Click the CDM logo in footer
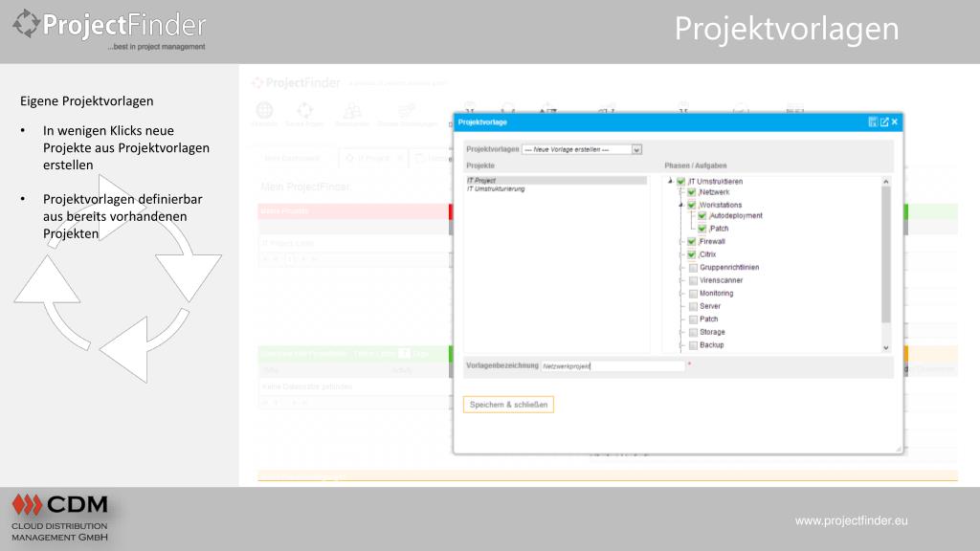980x551 pixels. (60, 518)
